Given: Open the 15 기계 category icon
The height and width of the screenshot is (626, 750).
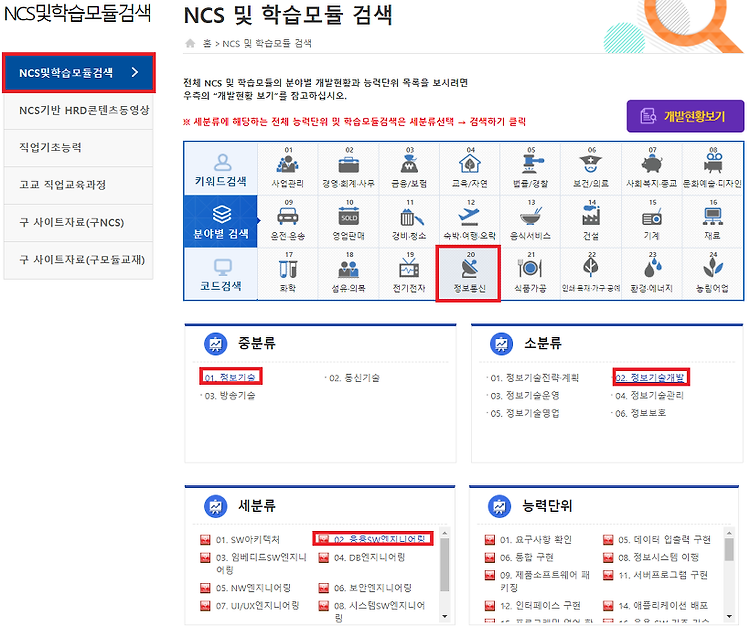Looking at the screenshot, I should 652,221.
